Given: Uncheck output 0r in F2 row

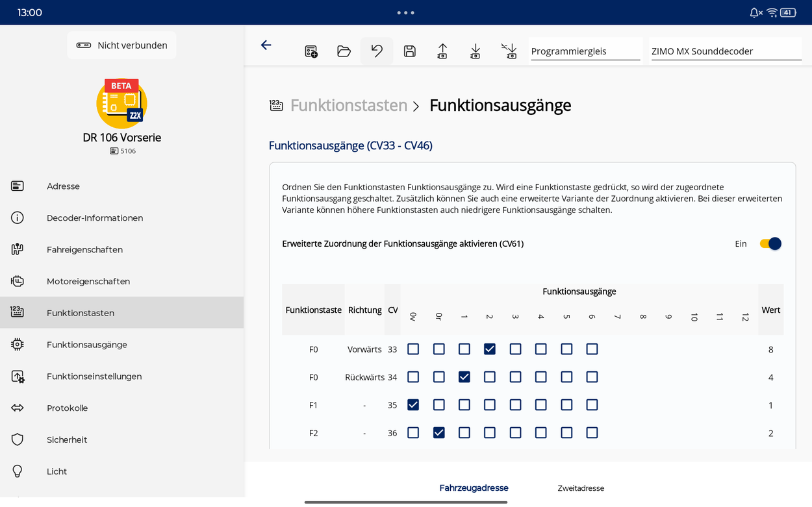Looking at the screenshot, I should coord(439,433).
